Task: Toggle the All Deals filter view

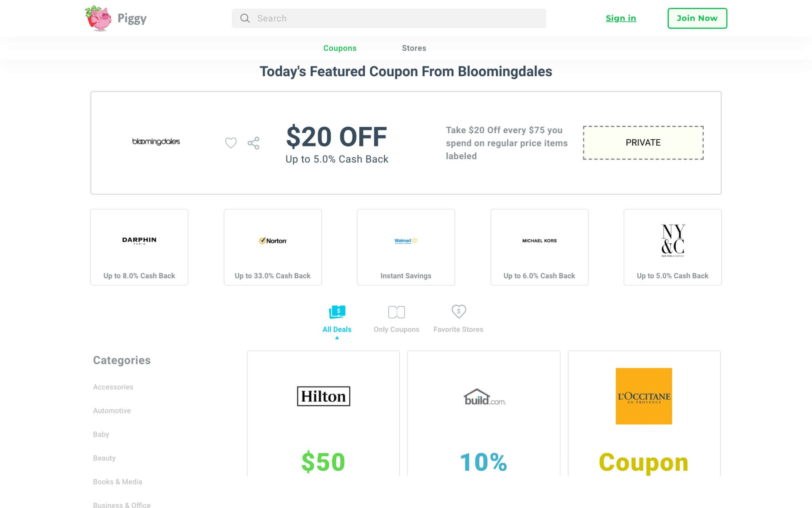Action: coord(337,319)
